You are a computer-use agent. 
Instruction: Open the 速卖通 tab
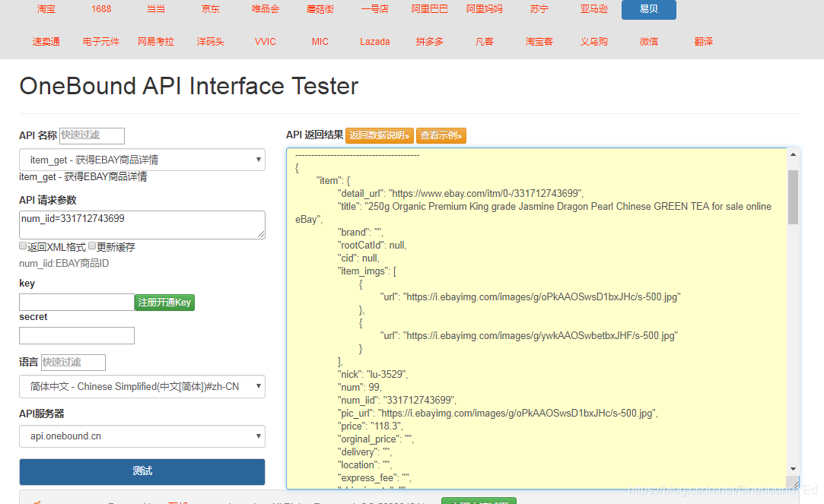(x=46, y=42)
